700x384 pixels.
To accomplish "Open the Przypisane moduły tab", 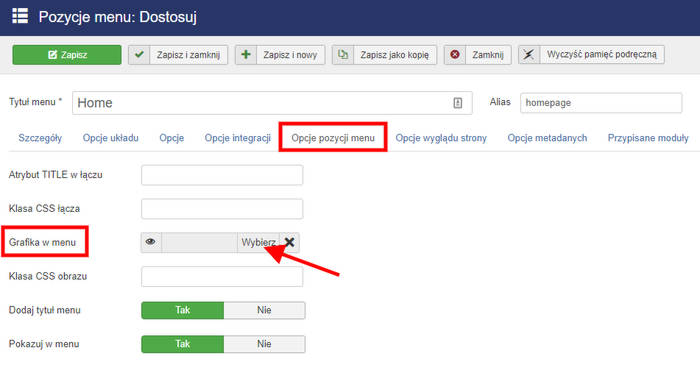I will click(x=648, y=138).
